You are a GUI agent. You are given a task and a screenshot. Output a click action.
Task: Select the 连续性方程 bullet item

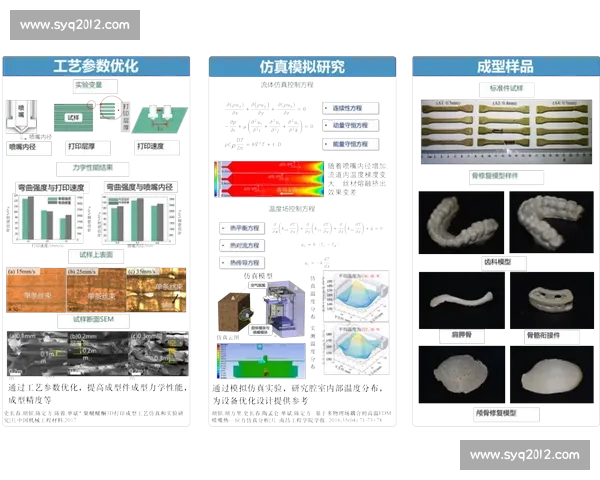click(x=349, y=107)
